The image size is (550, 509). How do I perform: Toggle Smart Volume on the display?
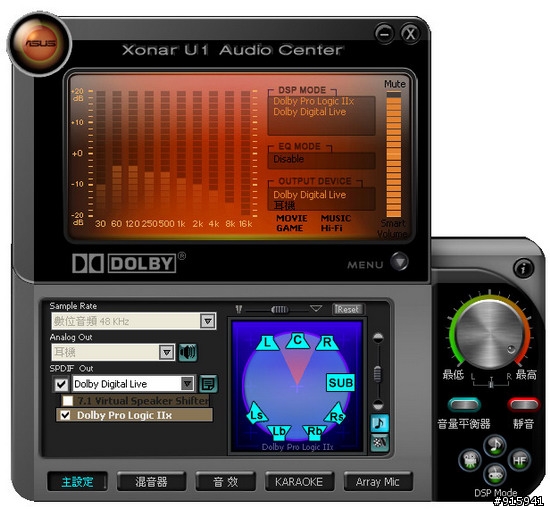click(393, 228)
